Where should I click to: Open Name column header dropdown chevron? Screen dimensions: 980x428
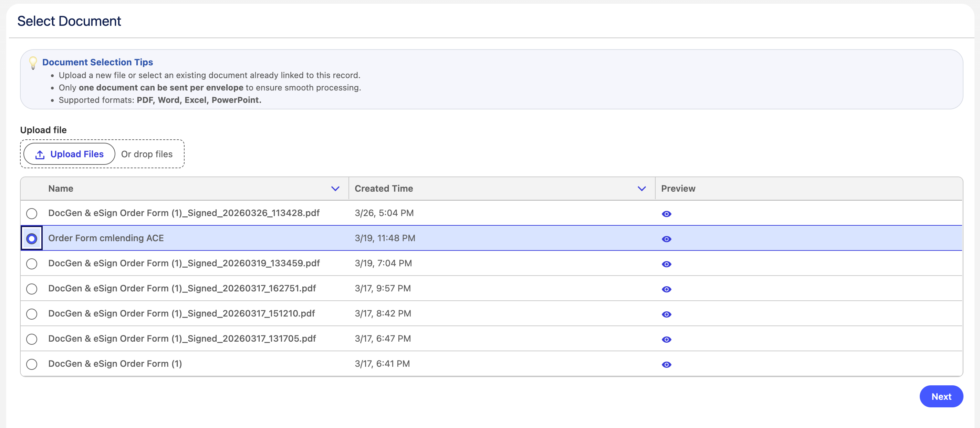click(335, 189)
